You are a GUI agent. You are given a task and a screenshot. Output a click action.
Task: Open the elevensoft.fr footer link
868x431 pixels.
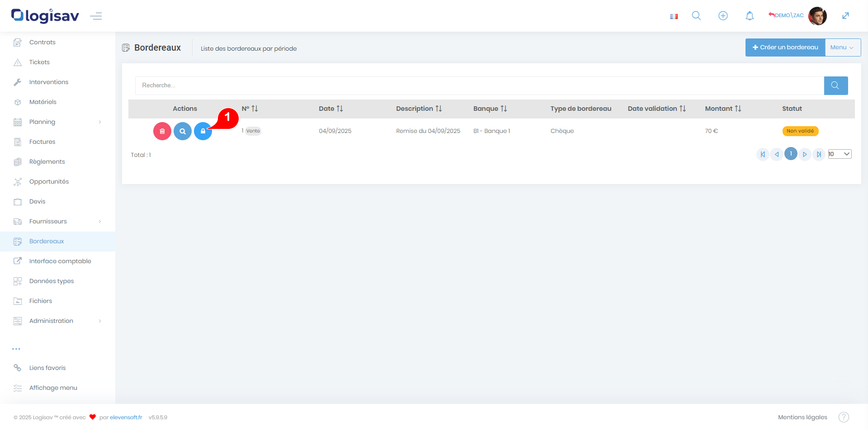[x=126, y=417]
